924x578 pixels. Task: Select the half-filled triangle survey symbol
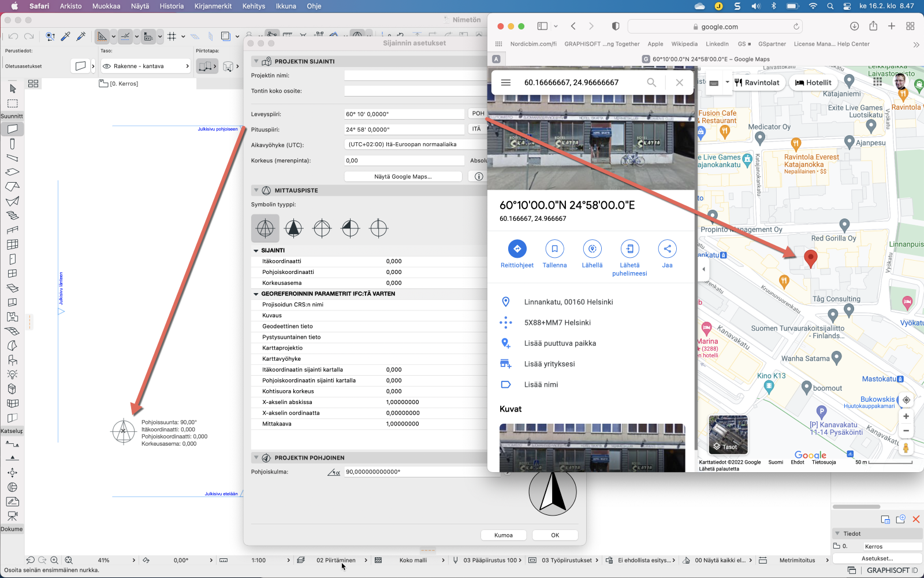coord(293,228)
